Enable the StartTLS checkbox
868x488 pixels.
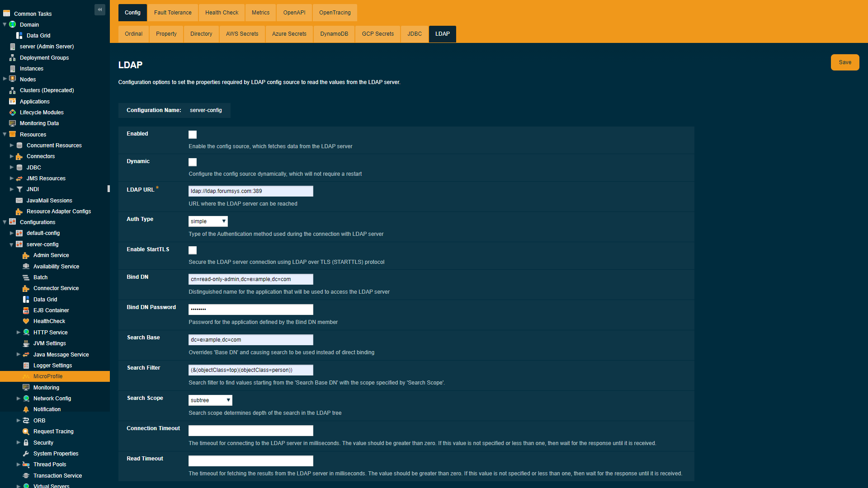point(193,250)
